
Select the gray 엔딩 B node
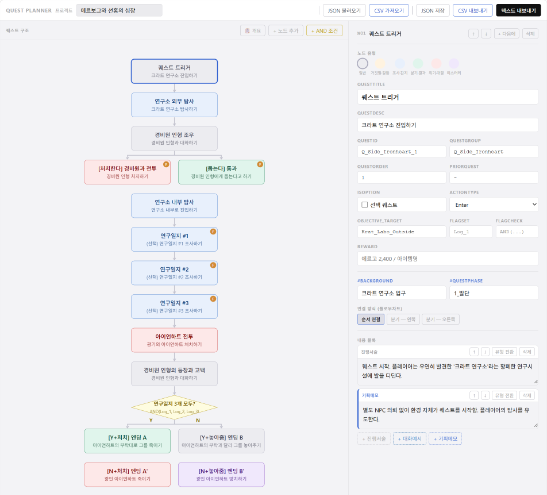coord(221,441)
